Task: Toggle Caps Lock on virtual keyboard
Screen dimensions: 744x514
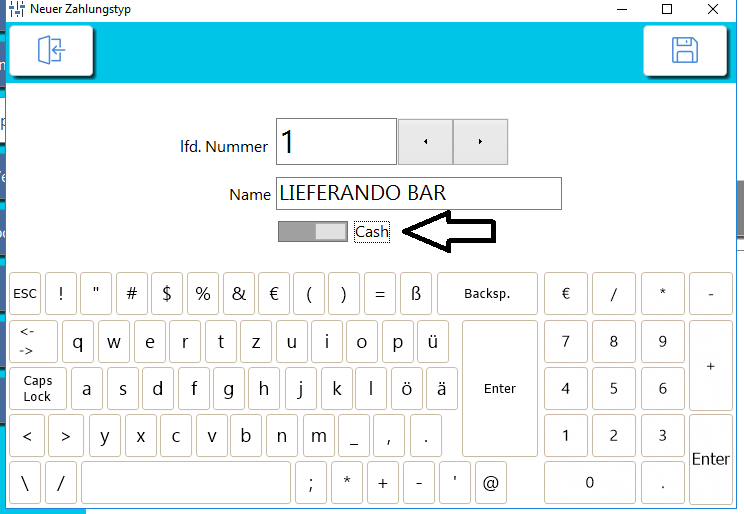Action: tap(38, 389)
